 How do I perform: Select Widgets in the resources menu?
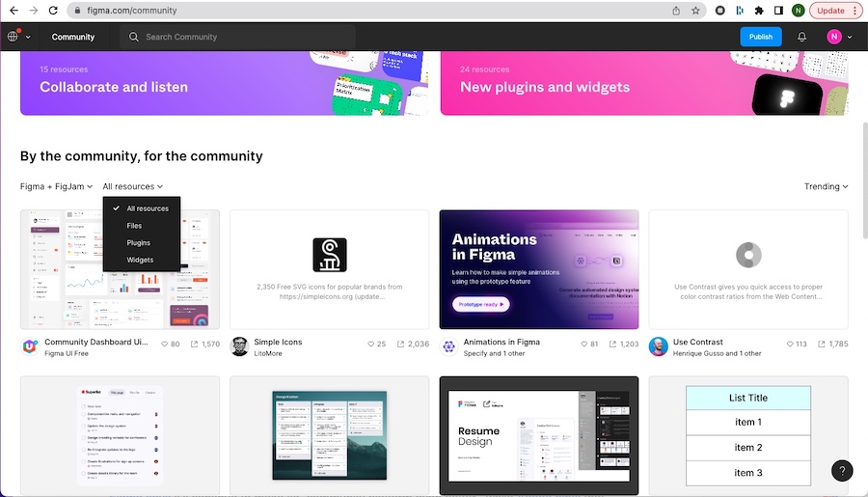pyautogui.click(x=140, y=261)
